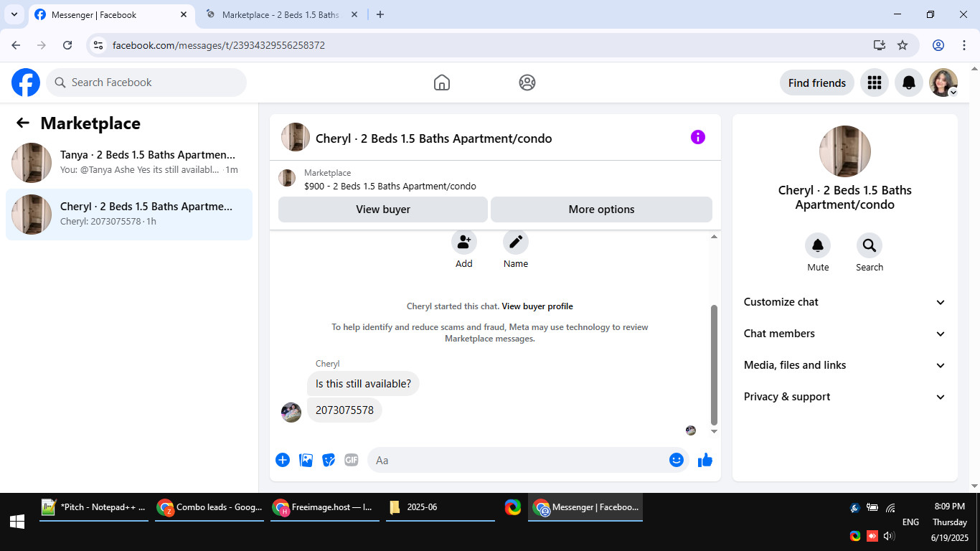Open conversation information purple icon

[x=698, y=137]
